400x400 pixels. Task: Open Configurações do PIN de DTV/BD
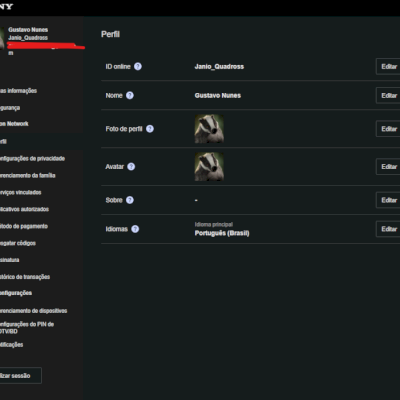tap(27, 328)
